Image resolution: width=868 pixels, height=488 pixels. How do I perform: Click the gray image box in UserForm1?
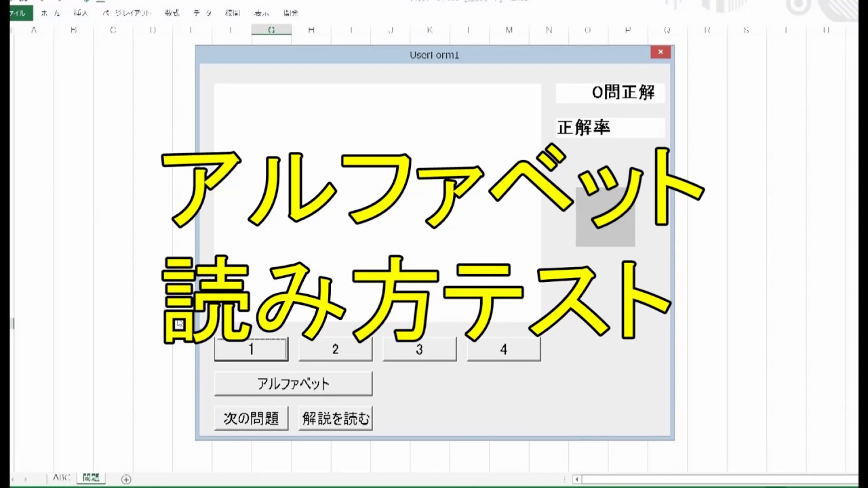605,217
